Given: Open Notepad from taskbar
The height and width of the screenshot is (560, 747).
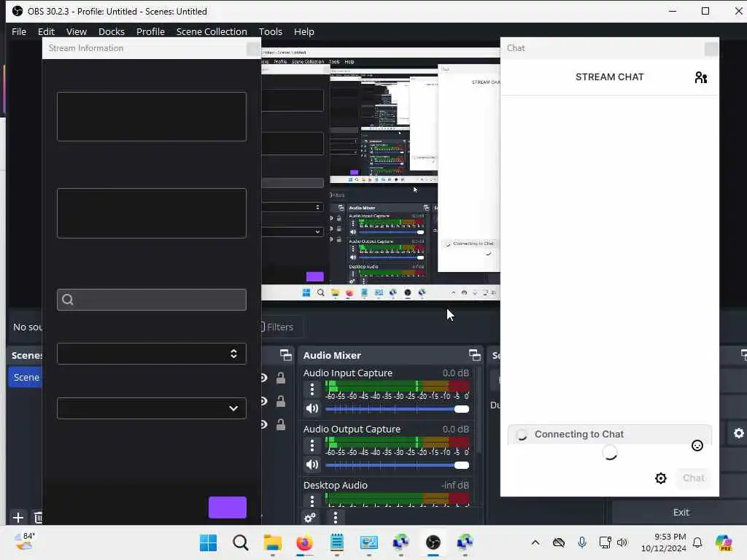Looking at the screenshot, I should point(337,542).
